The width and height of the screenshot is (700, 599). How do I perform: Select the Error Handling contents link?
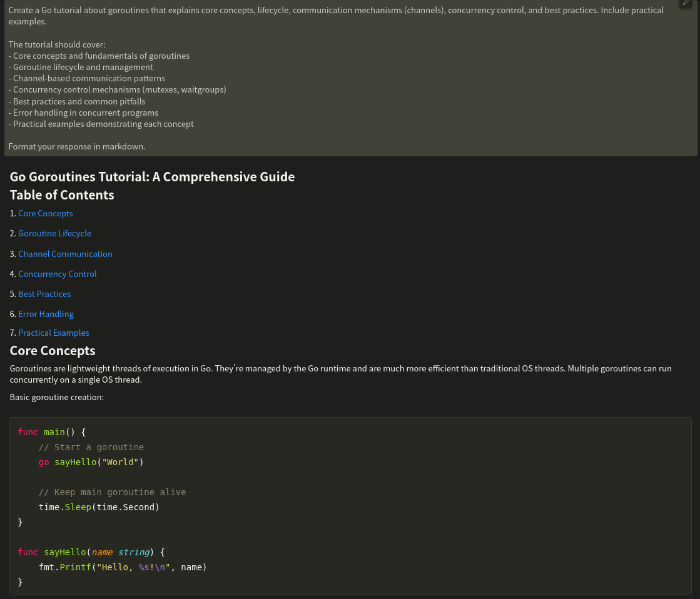(x=46, y=314)
